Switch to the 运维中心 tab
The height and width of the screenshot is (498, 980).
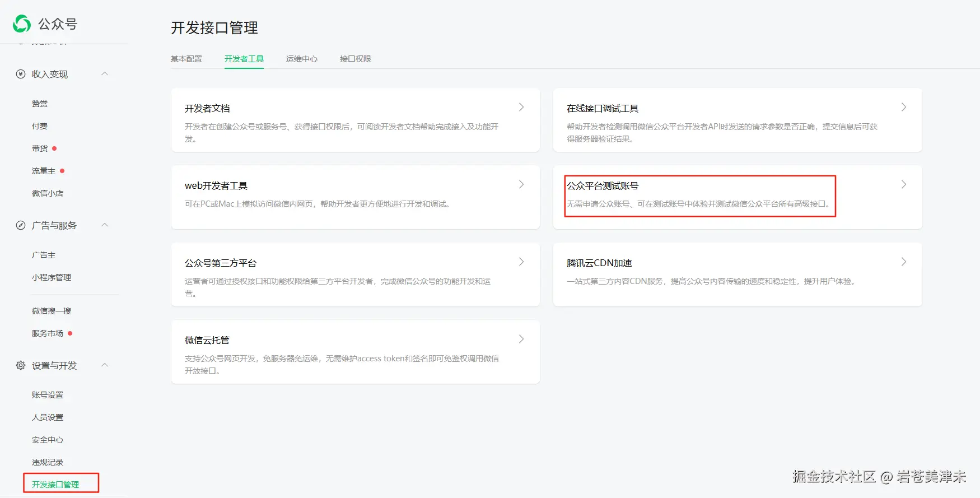pyautogui.click(x=302, y=59)
